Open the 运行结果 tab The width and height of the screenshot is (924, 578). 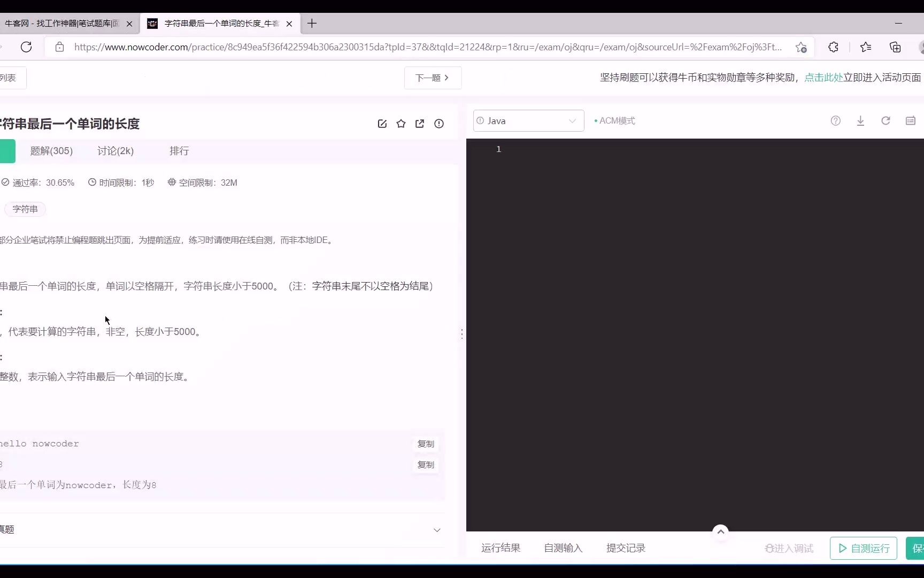click(x=500, y=548)
